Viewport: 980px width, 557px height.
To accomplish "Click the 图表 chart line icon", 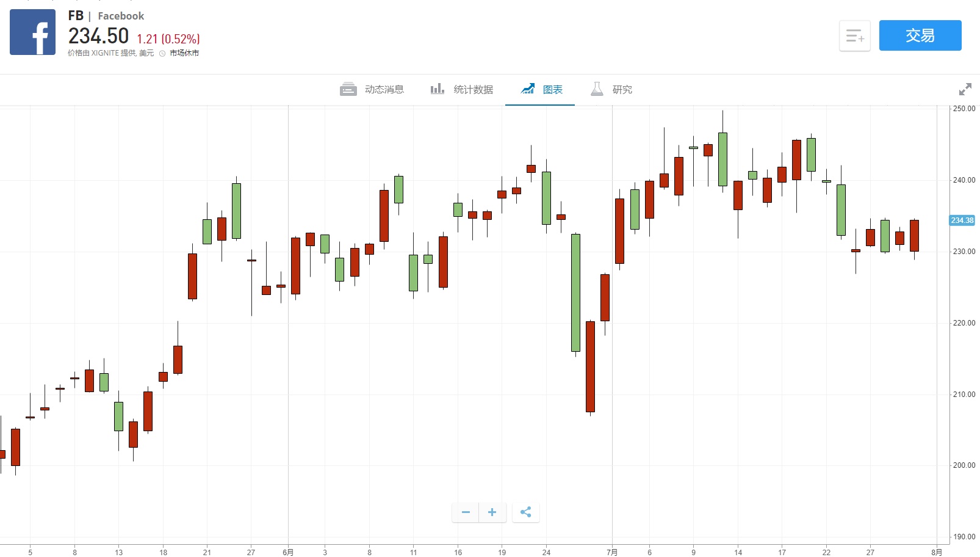I will click(x=528, y=89).
